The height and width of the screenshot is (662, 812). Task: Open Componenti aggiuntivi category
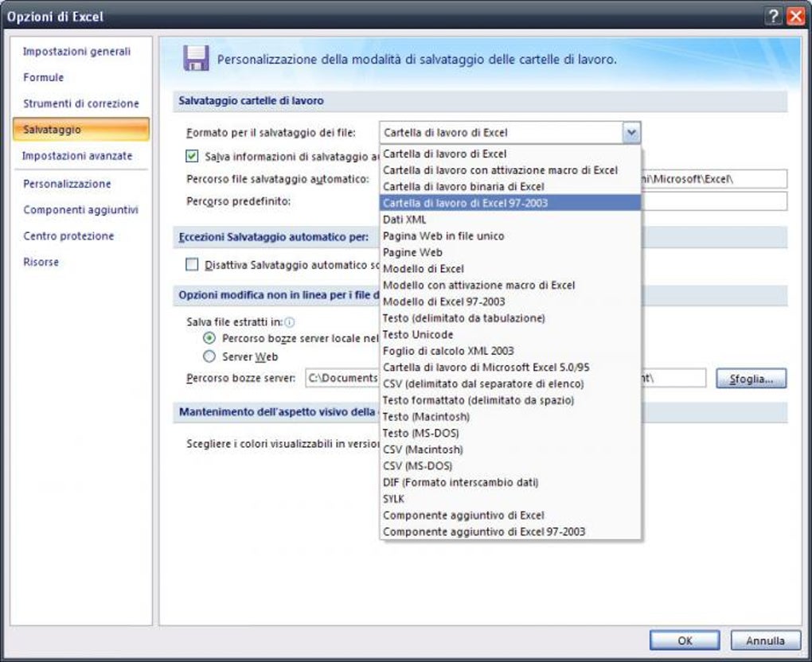80,209
